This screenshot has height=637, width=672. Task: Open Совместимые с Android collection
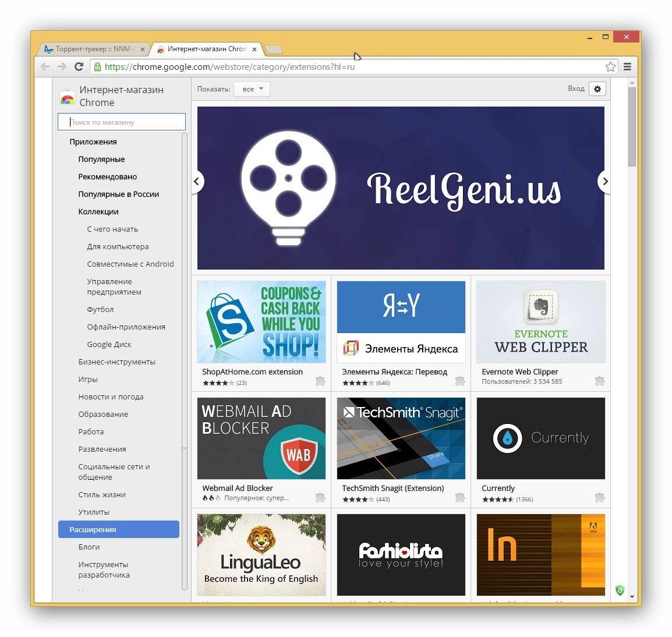point(130,264)
